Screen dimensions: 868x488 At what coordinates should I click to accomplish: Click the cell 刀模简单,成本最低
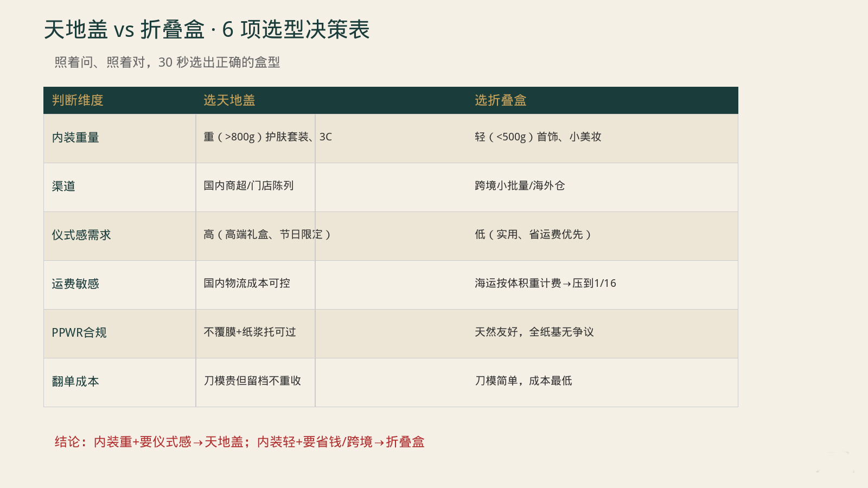[524, 381]
